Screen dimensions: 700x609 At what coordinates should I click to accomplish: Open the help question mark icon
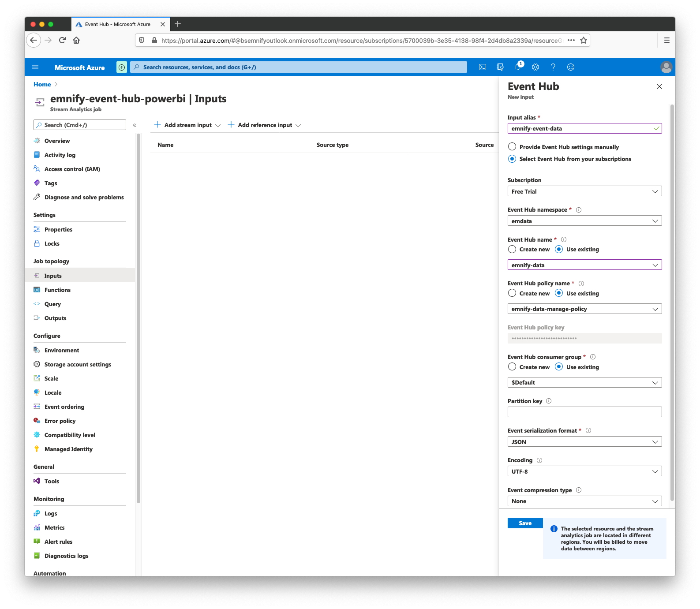click(553, 67)
